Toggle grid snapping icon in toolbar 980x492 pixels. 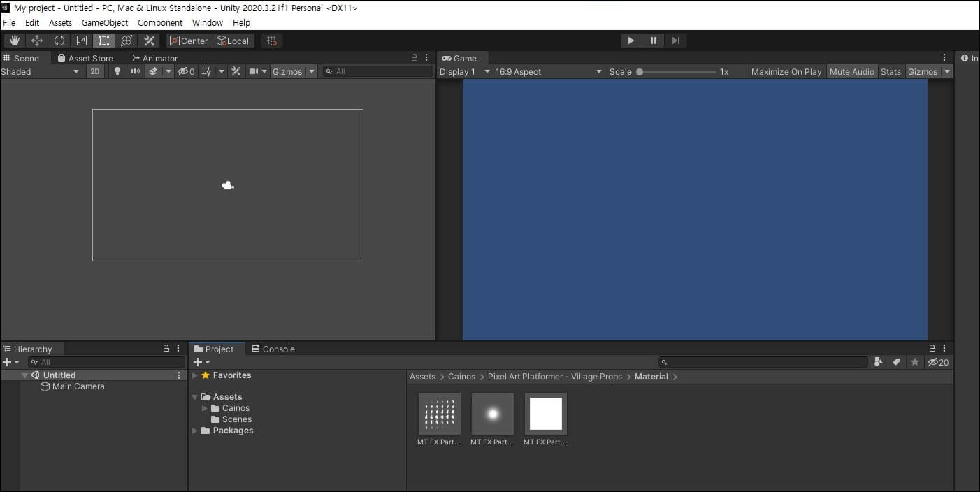click(x=272, y=41)
